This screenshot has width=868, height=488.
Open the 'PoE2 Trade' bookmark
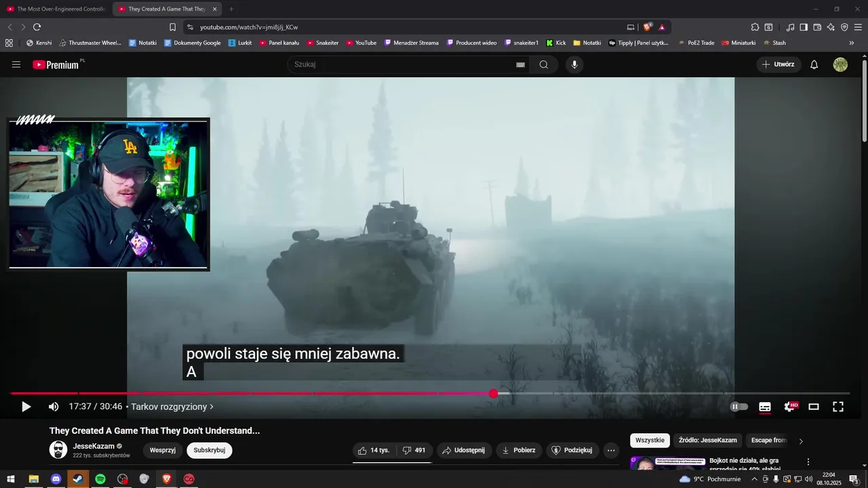coord(696,43)
